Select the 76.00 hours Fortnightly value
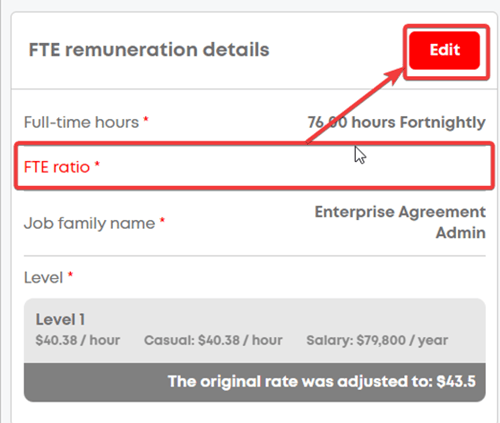This screenshot has width=500, height=423. tap(396, 122)
